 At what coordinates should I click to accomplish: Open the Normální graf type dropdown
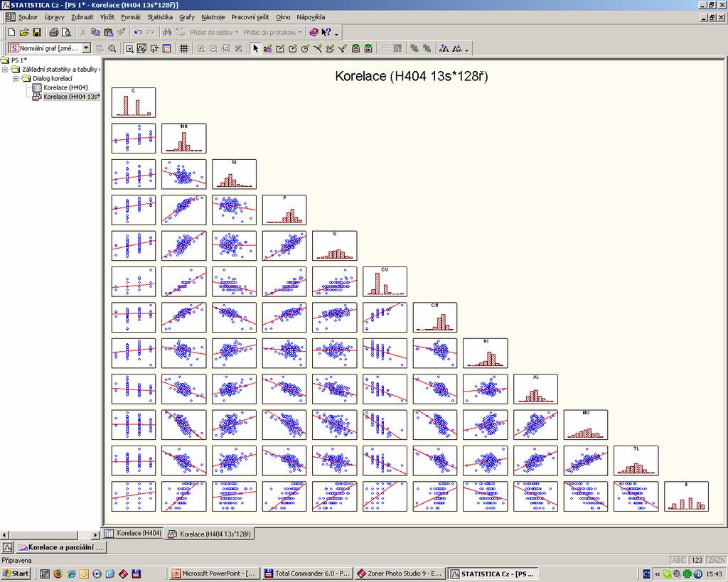[x=86, y=48]
